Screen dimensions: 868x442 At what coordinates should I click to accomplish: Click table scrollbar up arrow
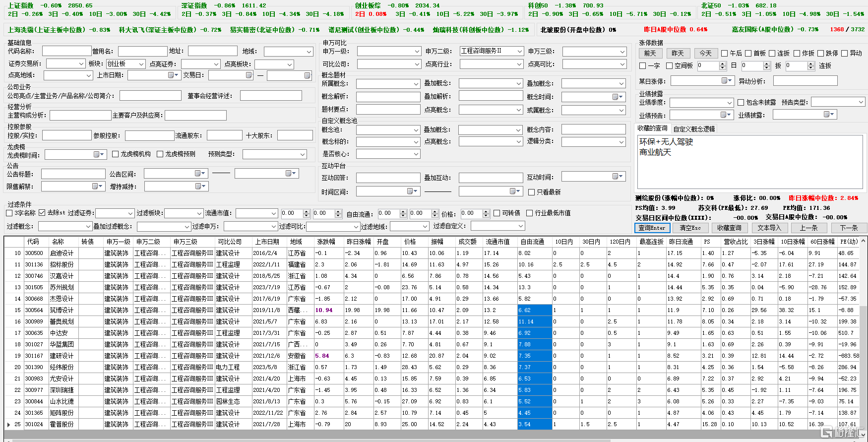pos(864,241)
